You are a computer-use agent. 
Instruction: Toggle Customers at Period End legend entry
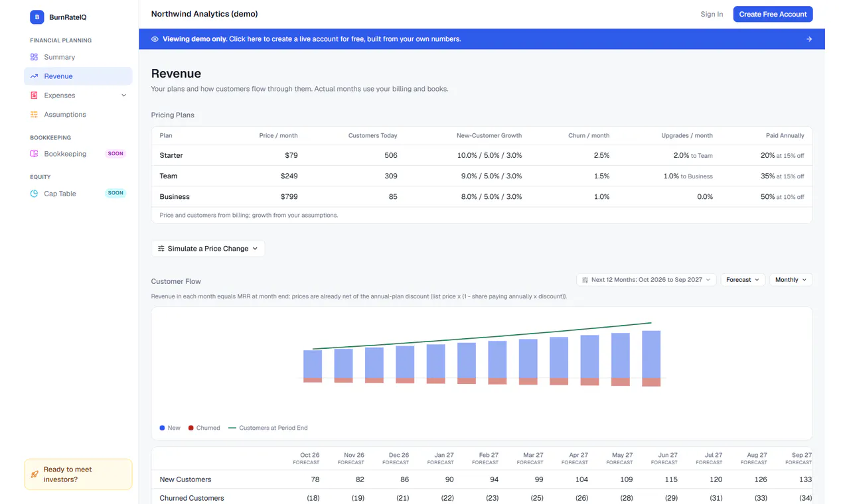click(x=268, y=428)
